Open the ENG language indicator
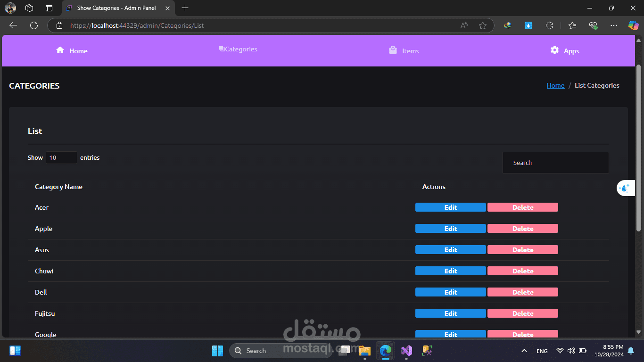Image resolution: width=644 pixels, height=362 pixels. (542, 351)
